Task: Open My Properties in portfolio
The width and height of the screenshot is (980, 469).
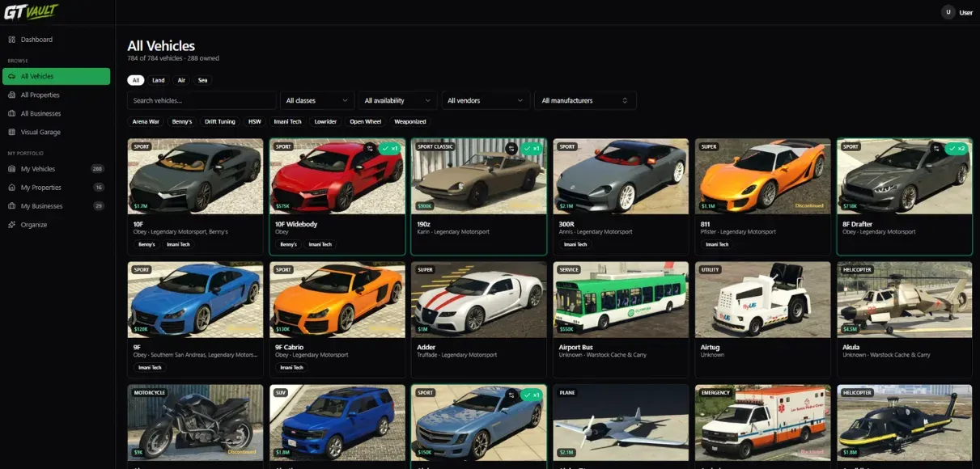Action: [x=56, y=188]
